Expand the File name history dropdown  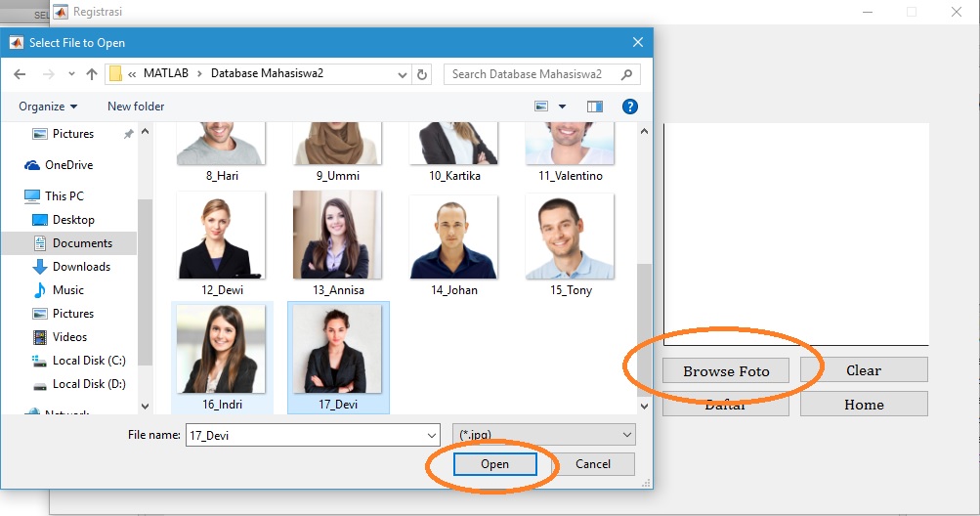(x=432, y=435)
